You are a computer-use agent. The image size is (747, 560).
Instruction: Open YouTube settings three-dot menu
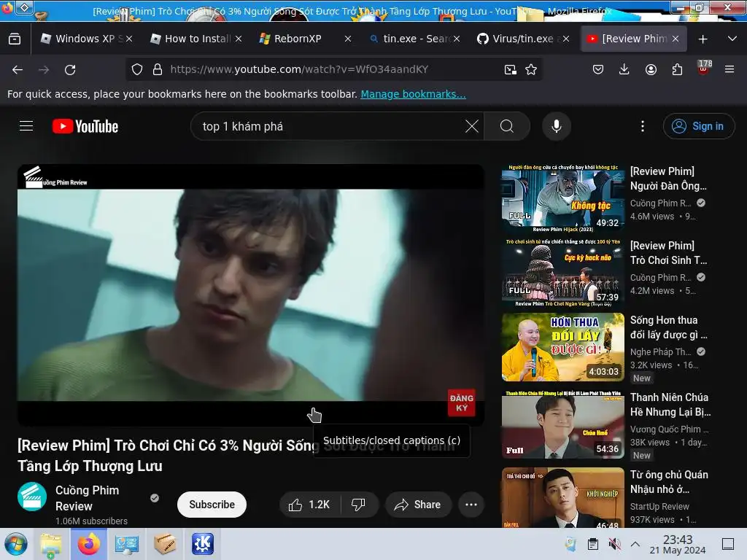tap(643, 126)
